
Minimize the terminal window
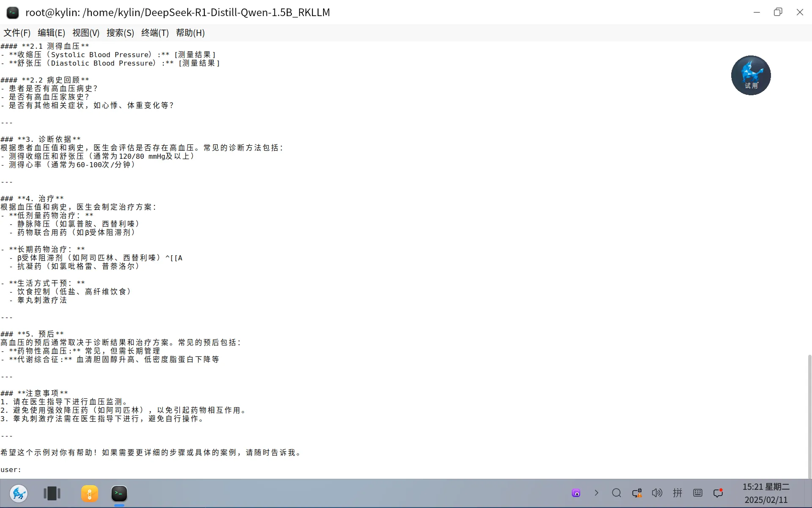(x=757, y=12)
